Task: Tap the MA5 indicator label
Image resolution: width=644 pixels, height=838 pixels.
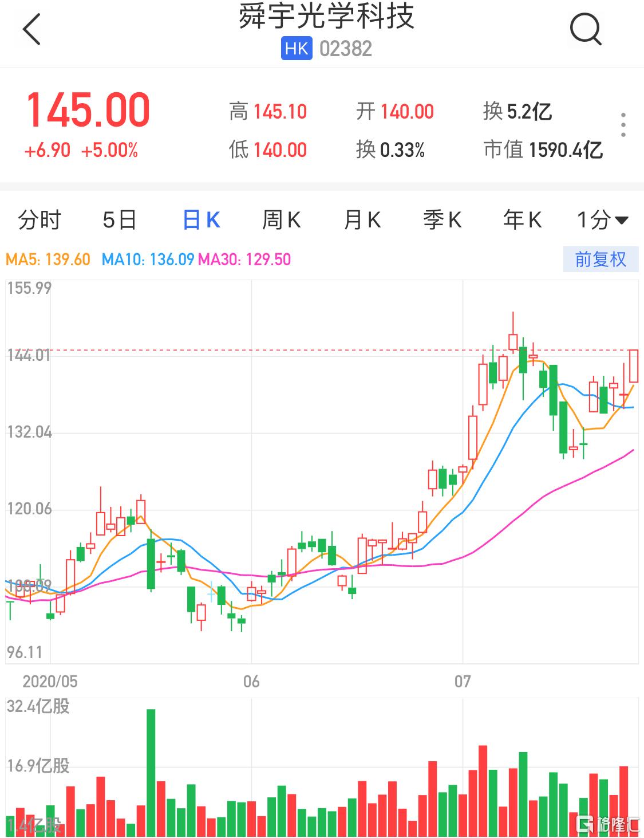Action: pyautogui.click(x=48, y=259)
